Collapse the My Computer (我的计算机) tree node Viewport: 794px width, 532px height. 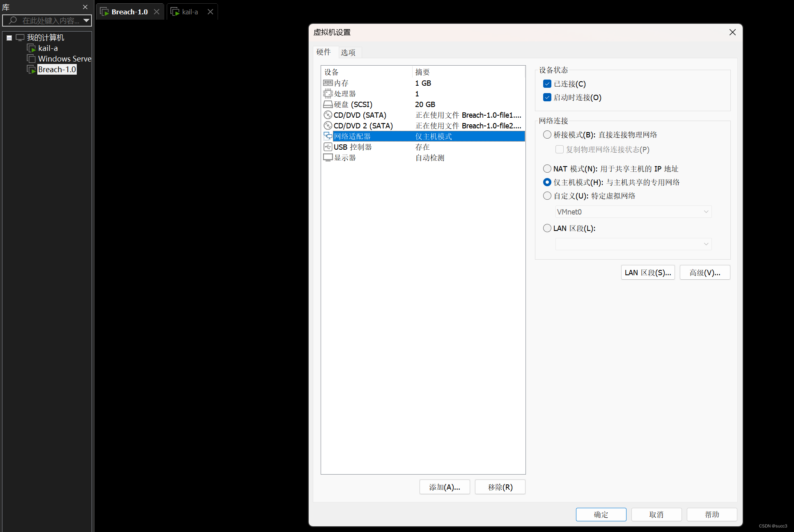[9, 38]
